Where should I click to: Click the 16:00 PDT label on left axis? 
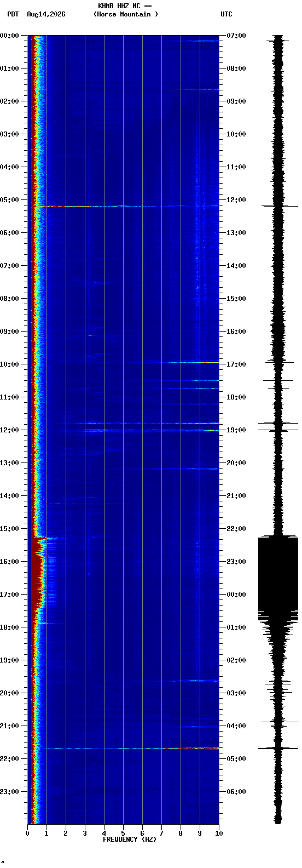[10, 562]
